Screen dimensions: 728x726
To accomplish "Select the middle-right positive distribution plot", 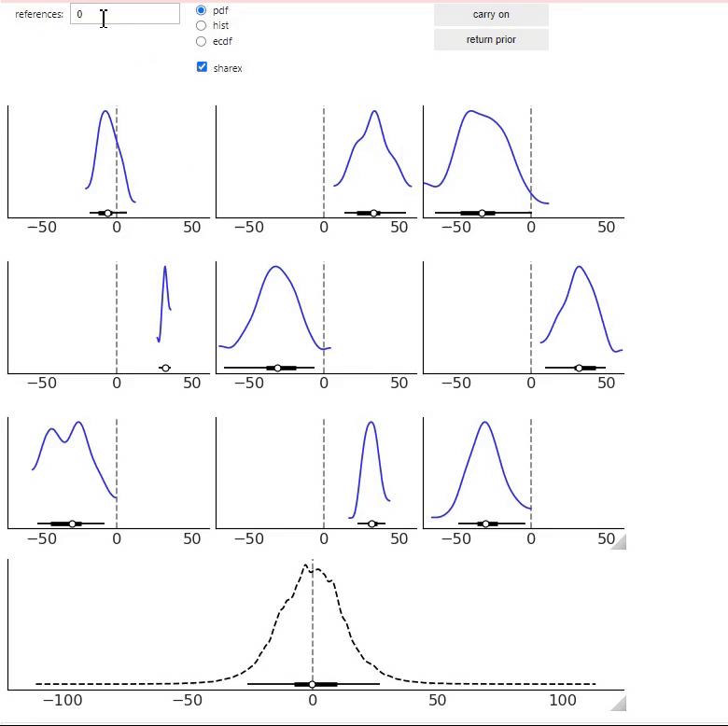I will tap(524, 317).
